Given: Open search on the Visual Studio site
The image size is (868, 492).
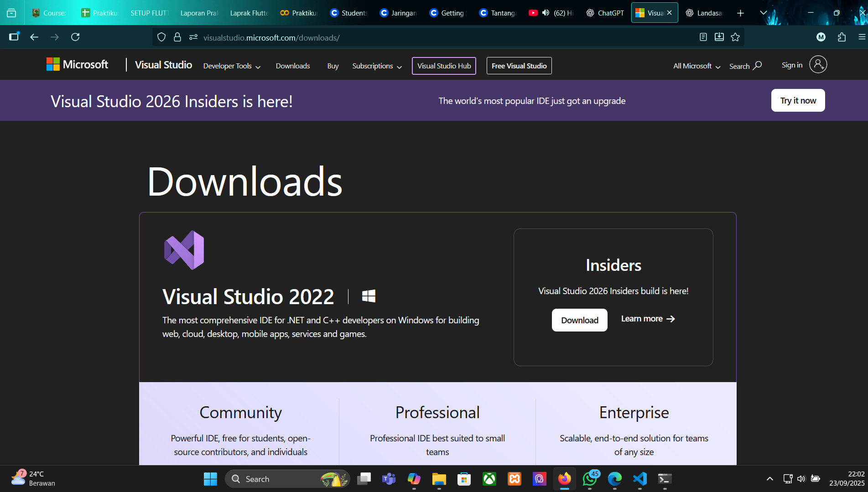Looking at the screenshot, I should pos(744,66).
